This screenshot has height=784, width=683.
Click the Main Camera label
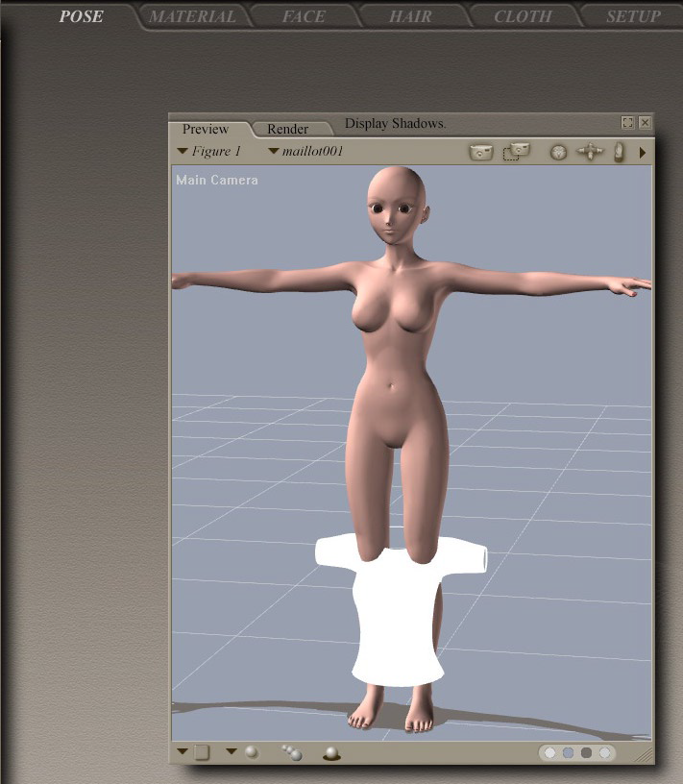pyautogui.click(x=217, y=180)
